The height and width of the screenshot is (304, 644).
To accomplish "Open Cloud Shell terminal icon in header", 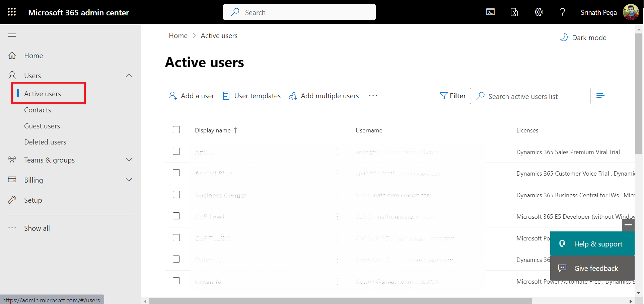I will pyautogui.click(x=490, y=12).
